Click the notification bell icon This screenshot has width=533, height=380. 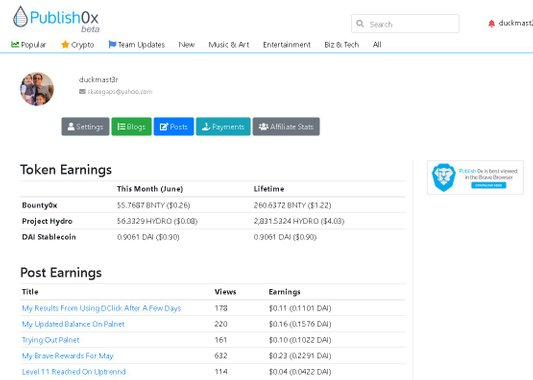click(491, 23)
